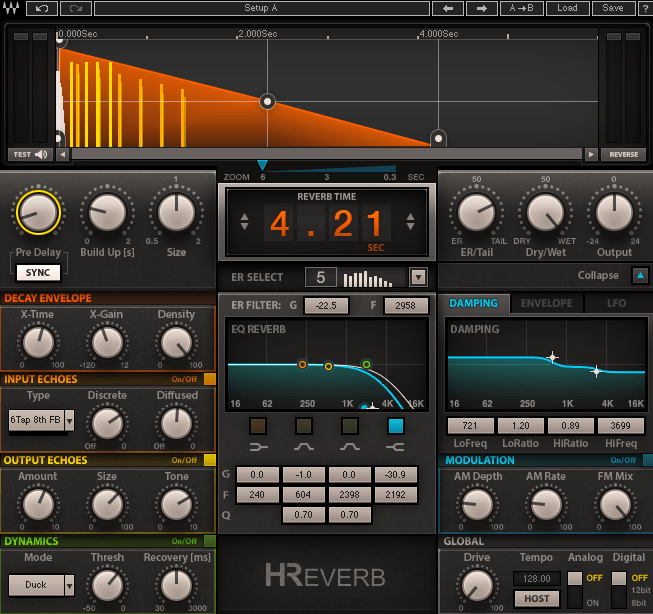The image size is (653, 614).
Task: Click the low shelf filter shape icon
Action: tap(258, 447)
